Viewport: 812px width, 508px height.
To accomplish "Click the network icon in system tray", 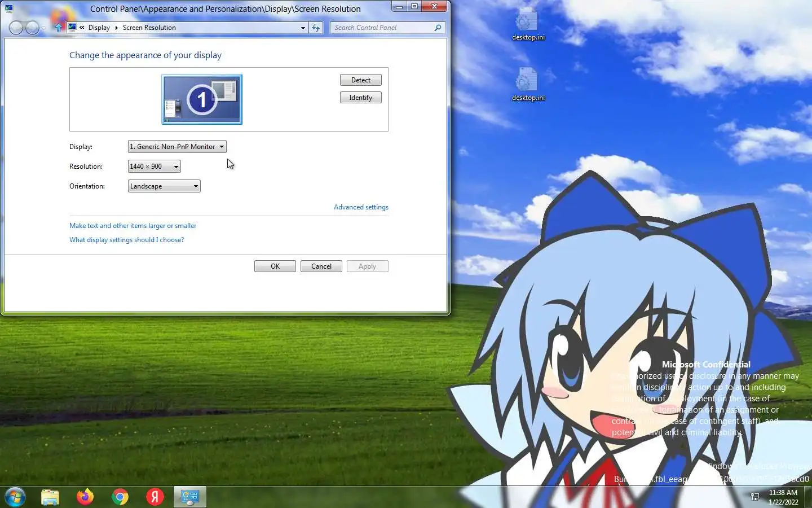I will [755, 497].
